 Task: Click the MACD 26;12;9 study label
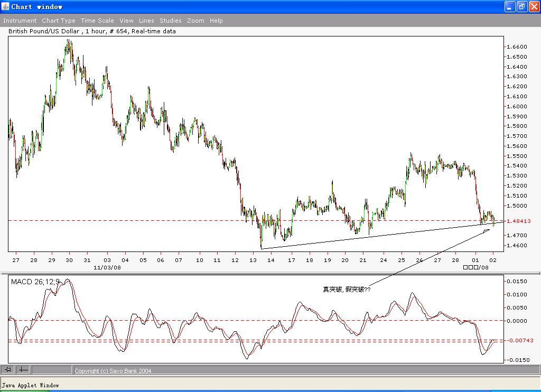35,282
